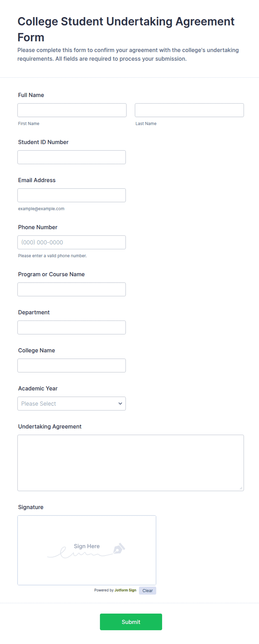
Task: Click the Academic Year chevron arrow
Action: pyautogui.click(x=120, y=404)
